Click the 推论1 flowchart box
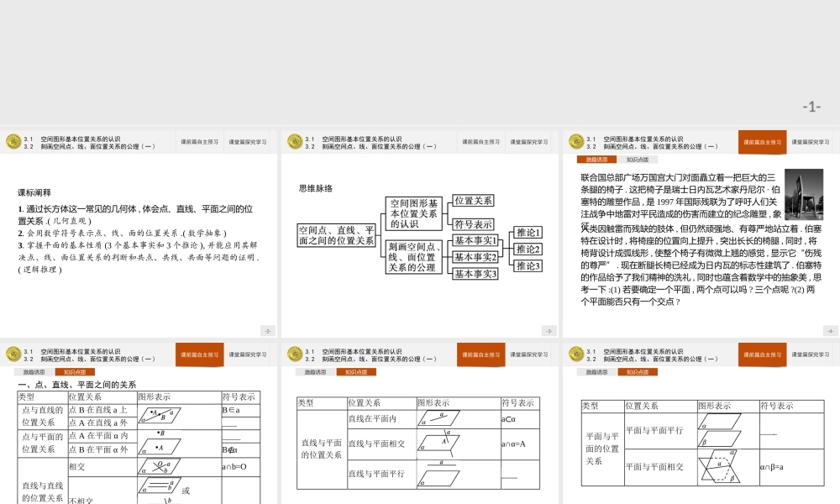 tap(528, 234)
